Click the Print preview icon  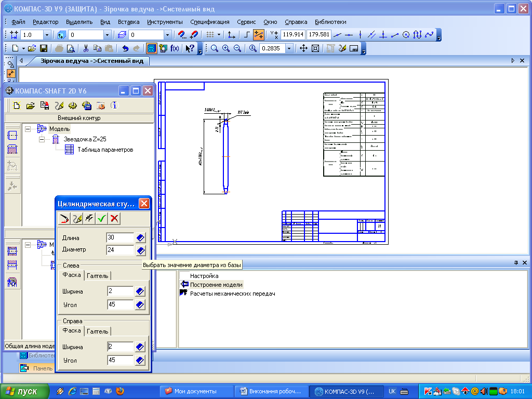pyautogui.click(x=71, y=48)
